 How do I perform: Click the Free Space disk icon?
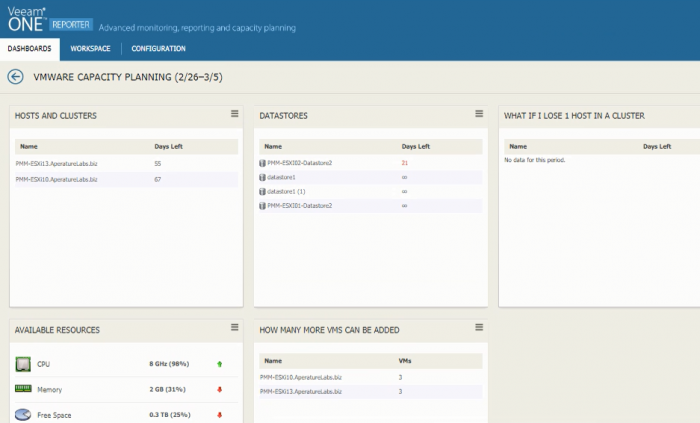22,414
